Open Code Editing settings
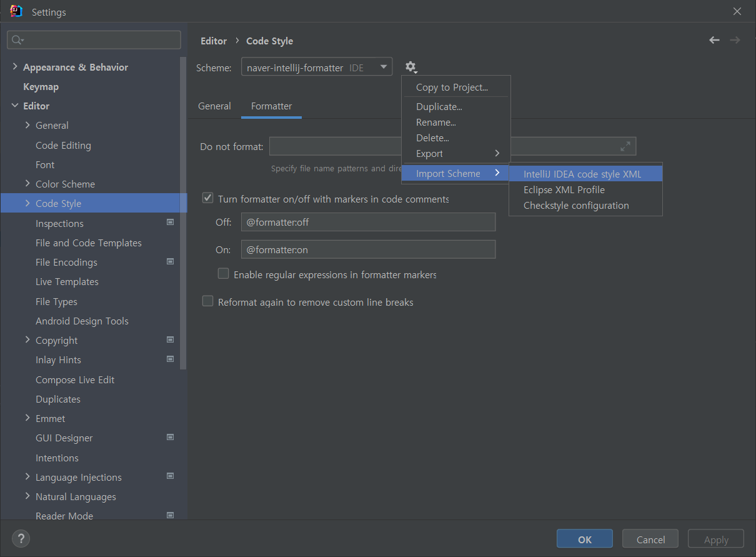Screen dimensions: 756x557 coord(63,145)
